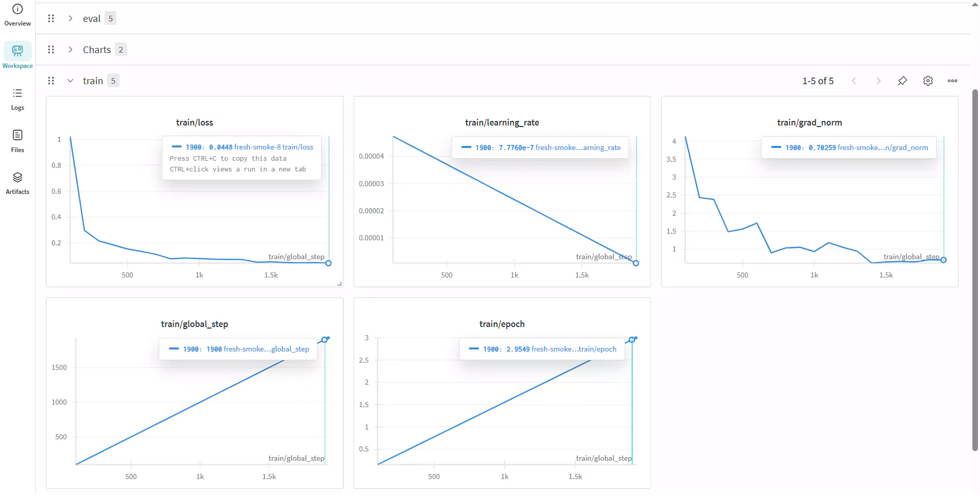This screenshot has width=980, height=501.
Task: Click the page vertical scrollbar
Action: (975, 270)
